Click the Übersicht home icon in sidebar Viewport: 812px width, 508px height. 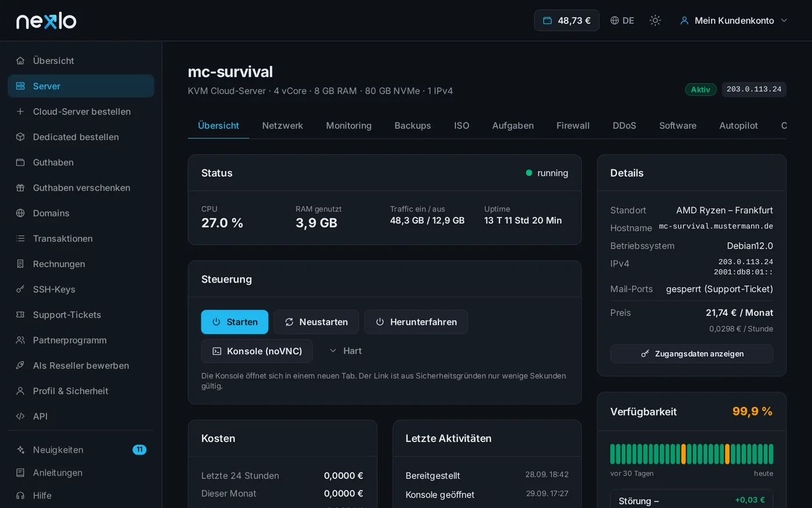coord(20,60)
